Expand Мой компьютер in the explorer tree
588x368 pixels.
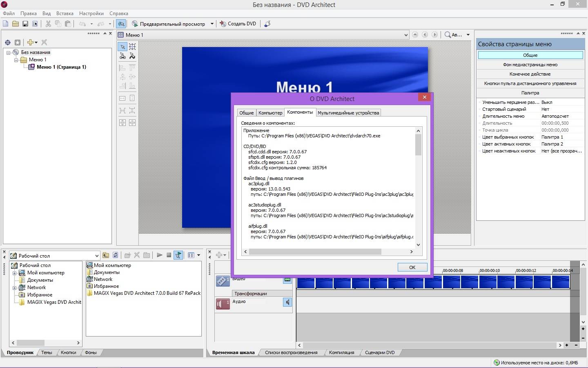(x=15, y=273)
